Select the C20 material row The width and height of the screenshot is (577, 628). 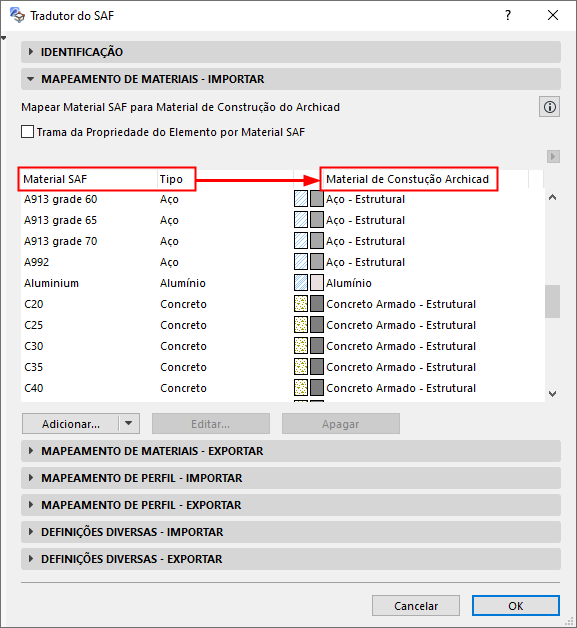(x=282, y=304)
